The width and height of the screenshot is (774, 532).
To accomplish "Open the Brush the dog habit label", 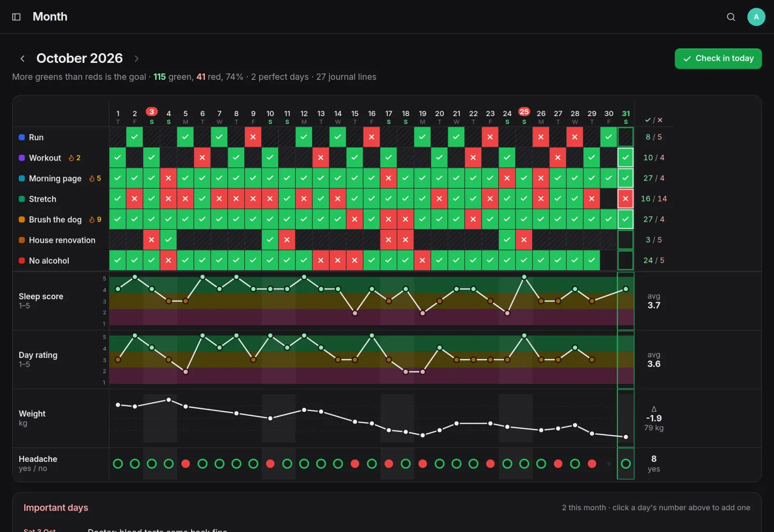I will pos(55,220).
